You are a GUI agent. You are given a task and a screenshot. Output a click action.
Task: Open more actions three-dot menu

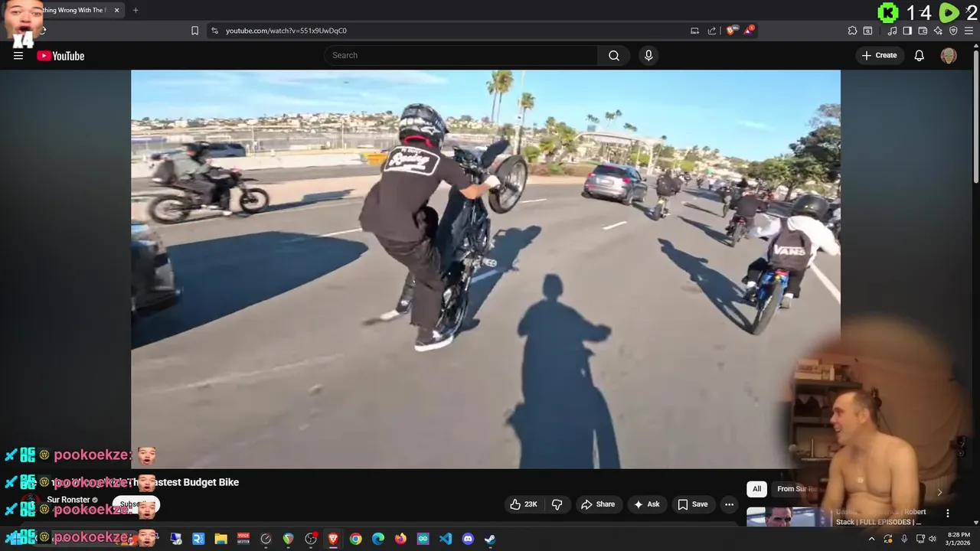tap(729, 504)
